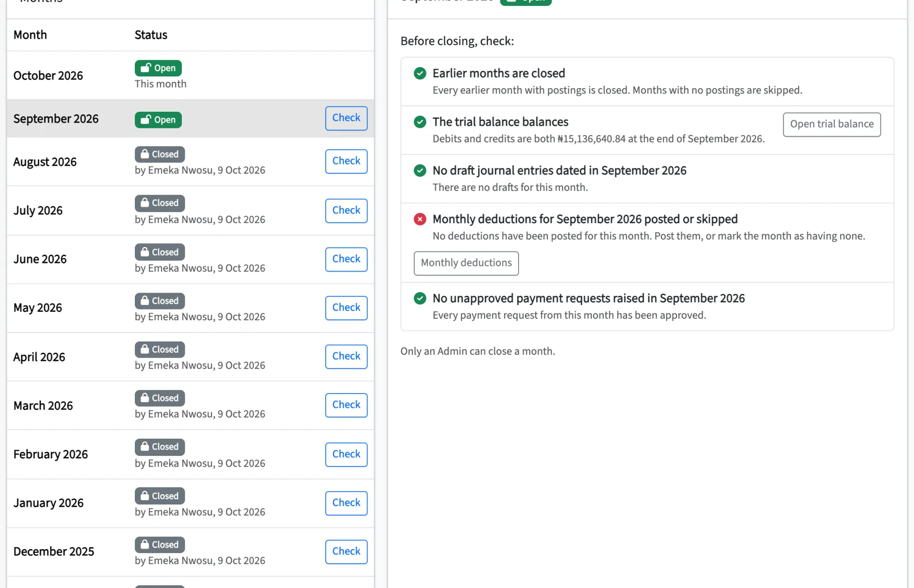Click green check icon beside 'No unapproved payment requests'
The width and height of the screenshot is (914, 588).
[x=420, y=299]
